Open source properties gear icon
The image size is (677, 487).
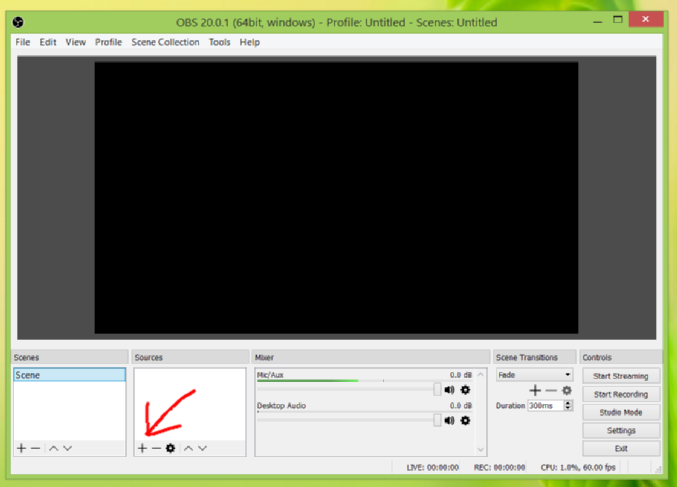click(x=171, y=448)
